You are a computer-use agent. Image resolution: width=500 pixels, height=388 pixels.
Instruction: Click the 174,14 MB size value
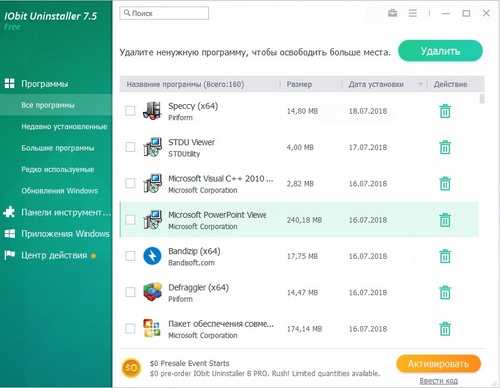click(304, 329)
